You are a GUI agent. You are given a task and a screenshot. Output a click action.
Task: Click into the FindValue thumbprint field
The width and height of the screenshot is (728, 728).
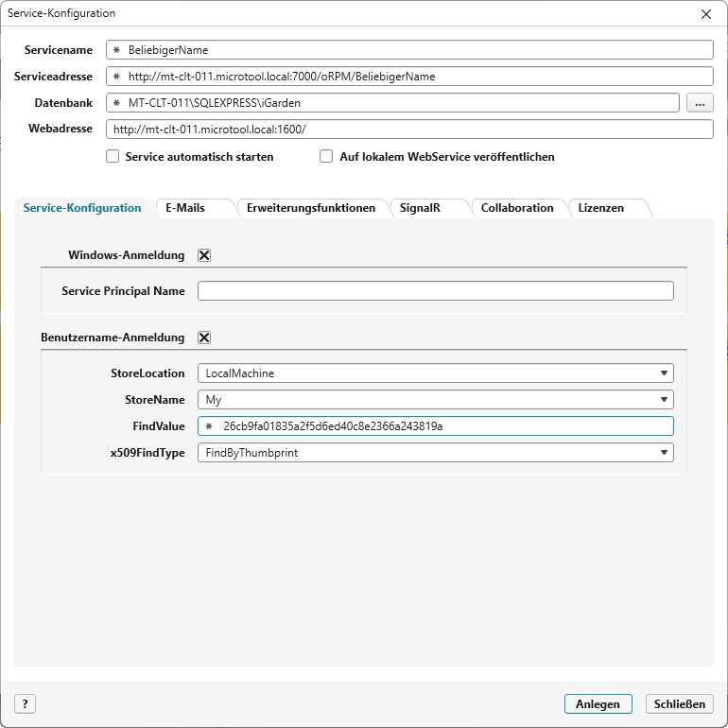pos(435,426)
